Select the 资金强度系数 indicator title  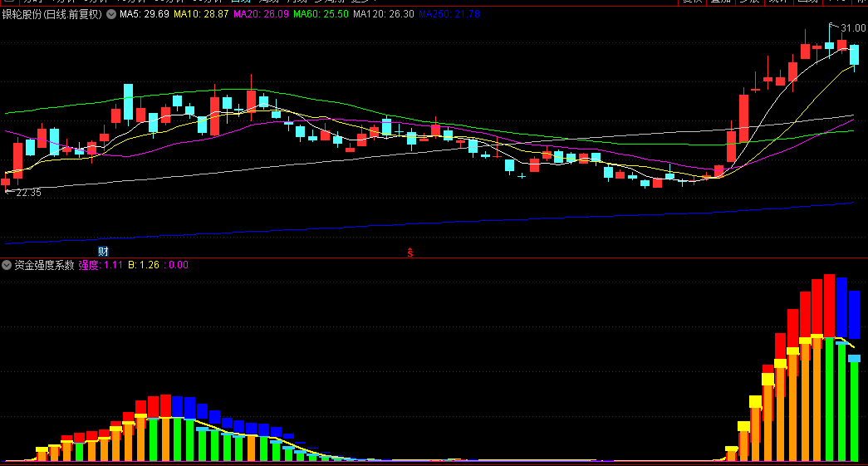(44, 265)
